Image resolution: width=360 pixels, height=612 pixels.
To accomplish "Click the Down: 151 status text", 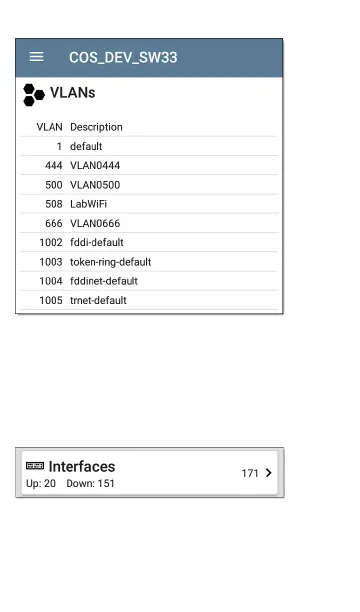I will pyautogui.click(x=90, y=484).
